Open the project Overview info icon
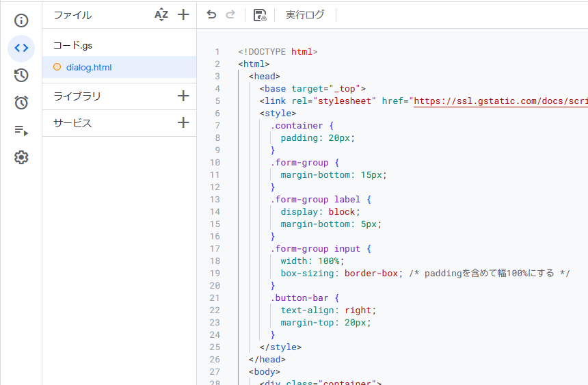Image resolution: width=588 pixels, height=385 pixels. (21, 21)
